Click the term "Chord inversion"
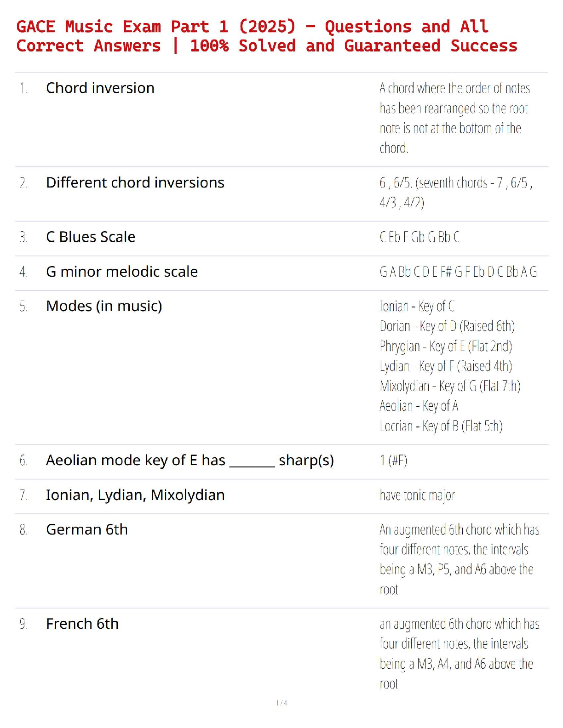 100,88
